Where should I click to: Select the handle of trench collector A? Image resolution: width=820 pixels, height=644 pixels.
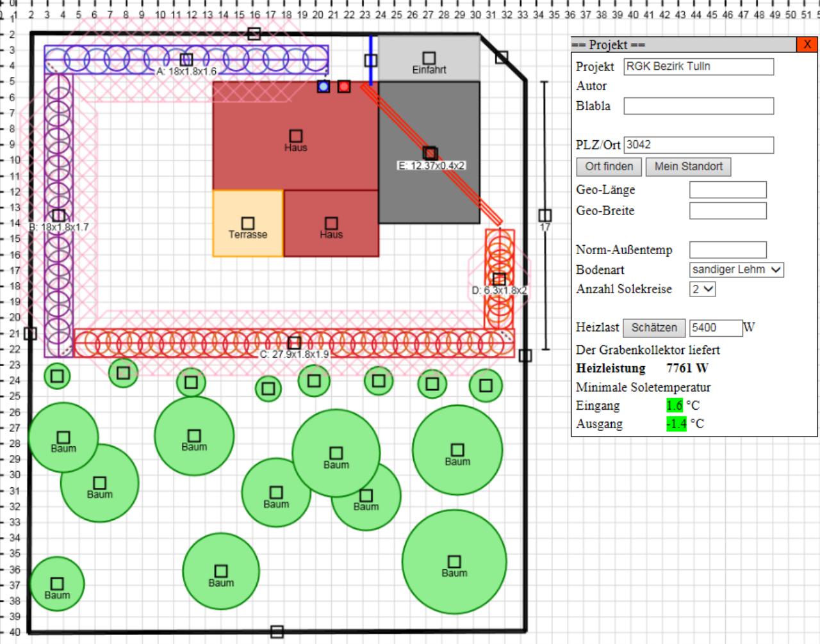pyautogui.click(x=186, y=60)
